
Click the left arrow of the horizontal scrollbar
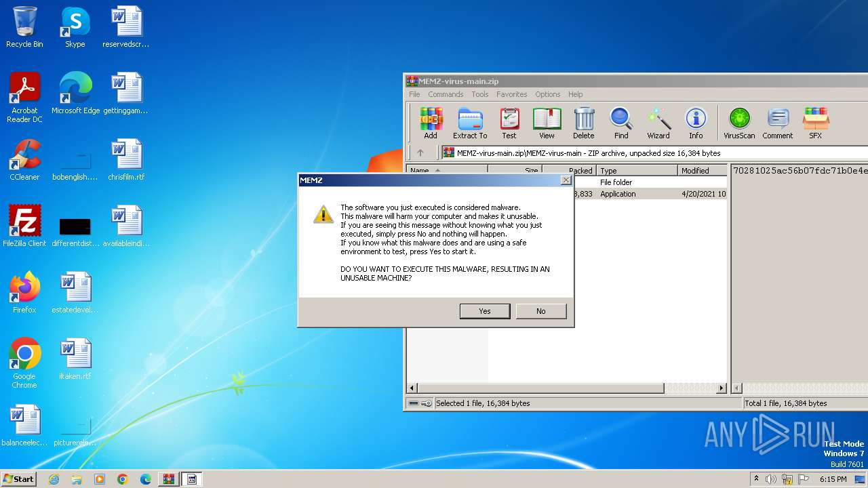(412, 388)
